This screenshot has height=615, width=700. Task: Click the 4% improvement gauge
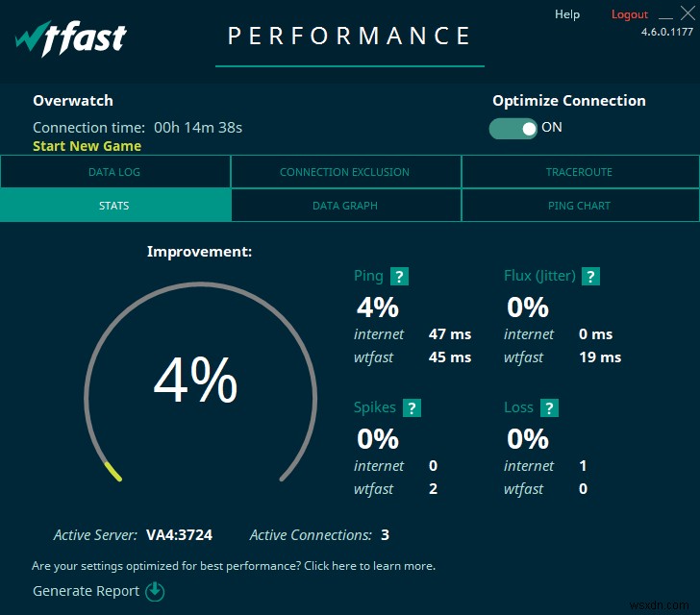click(x=200, y=382)
